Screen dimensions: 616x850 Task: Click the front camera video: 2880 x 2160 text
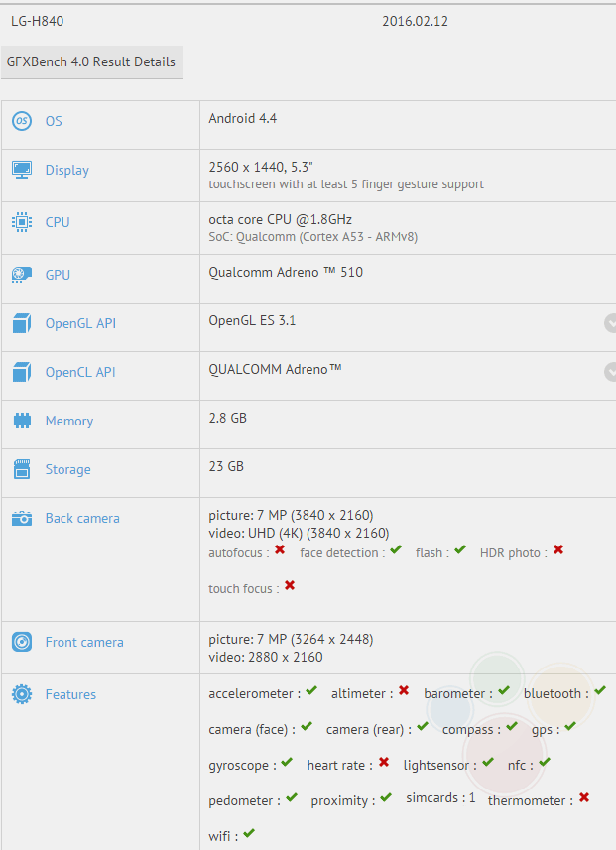click(x=266, y=657)
